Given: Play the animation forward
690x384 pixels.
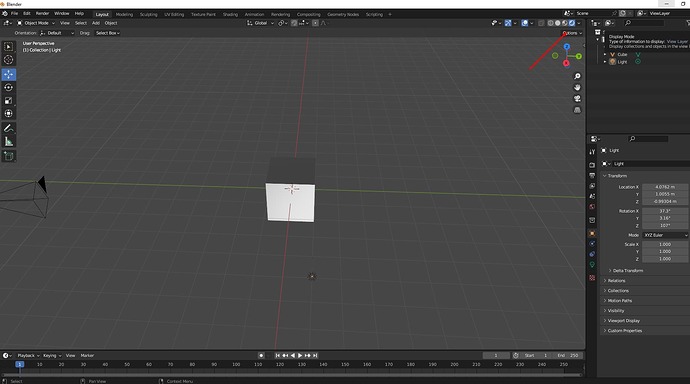Looking at the screenshot, I should click(300, 355).
